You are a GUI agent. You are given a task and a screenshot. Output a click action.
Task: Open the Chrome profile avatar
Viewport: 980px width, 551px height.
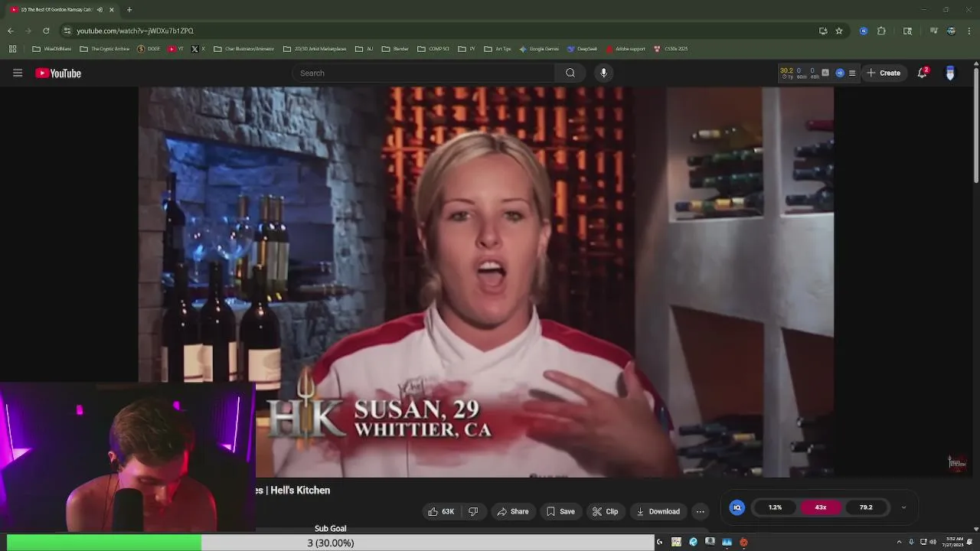[951, 31]
